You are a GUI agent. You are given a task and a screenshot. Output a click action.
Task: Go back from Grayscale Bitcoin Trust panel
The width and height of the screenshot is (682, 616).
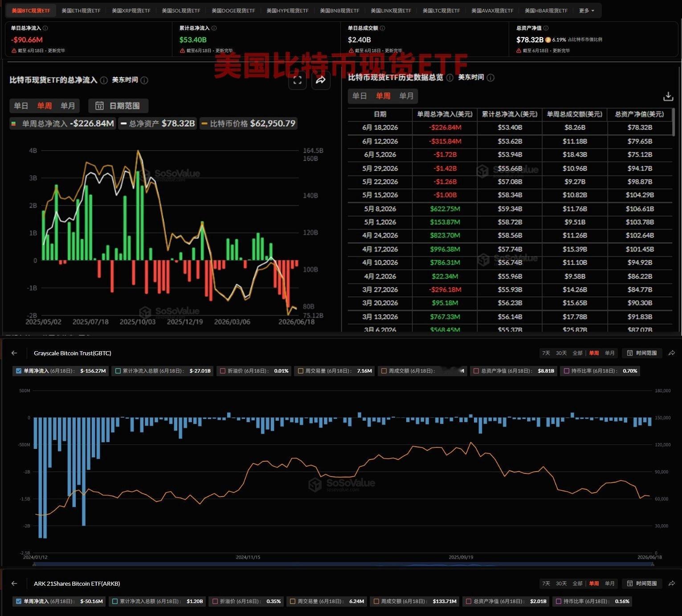pyautogui.click(x=14, y=353)
